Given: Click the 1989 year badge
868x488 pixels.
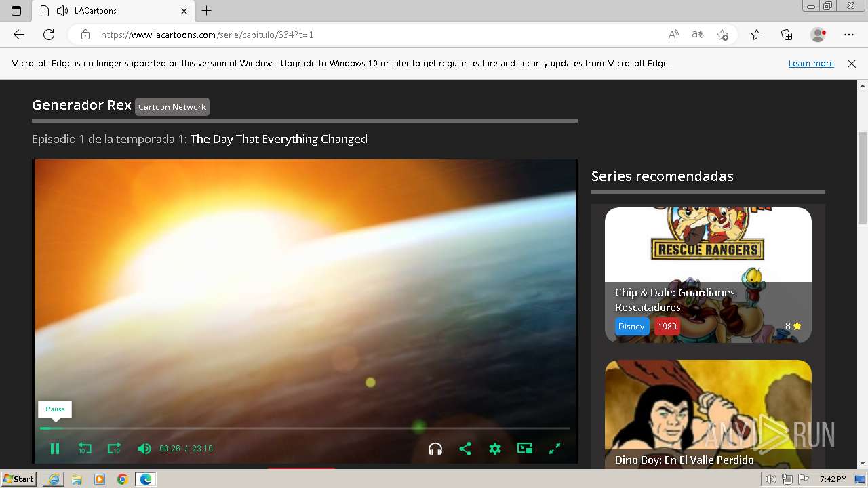Looking at the screenshot, I should coord(667,327).
